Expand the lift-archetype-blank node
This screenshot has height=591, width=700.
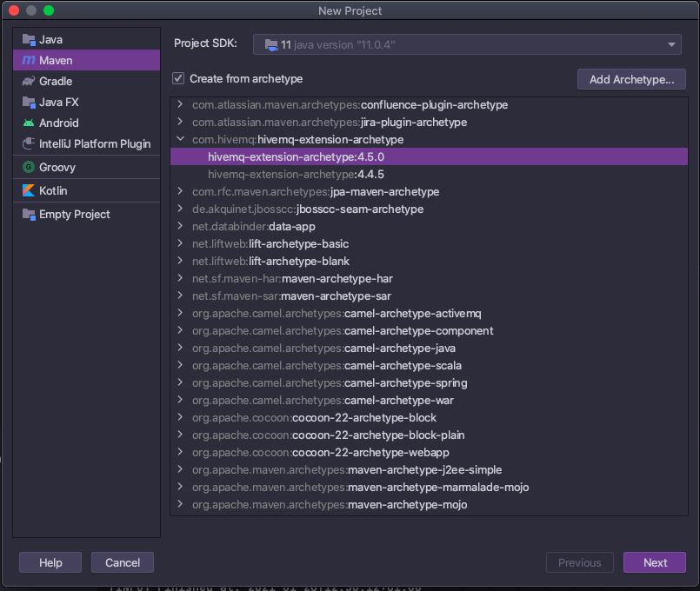click(x=180, y=261)
